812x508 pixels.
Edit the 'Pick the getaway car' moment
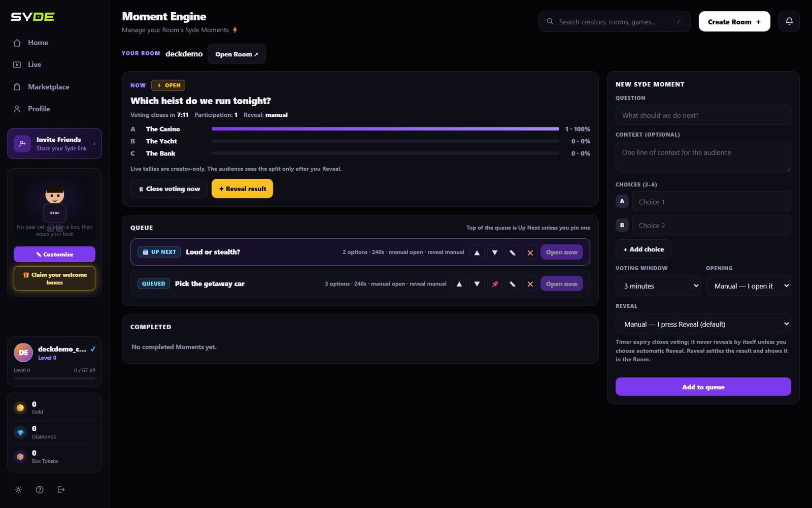tap(513, 284)
